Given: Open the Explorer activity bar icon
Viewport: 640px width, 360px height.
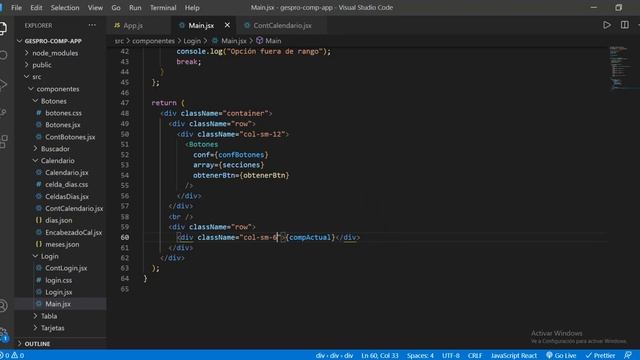Looking at the screenshot, I should (3, 29).
